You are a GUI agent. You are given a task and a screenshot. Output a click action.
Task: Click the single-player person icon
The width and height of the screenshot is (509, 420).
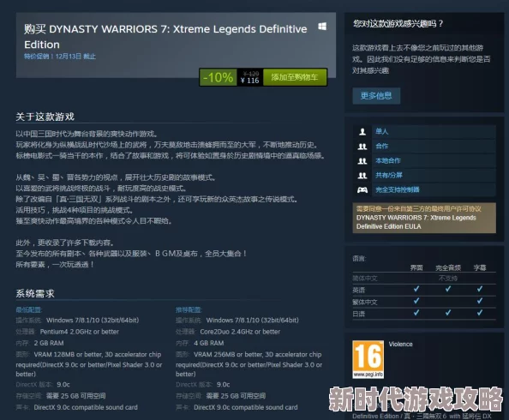pos(362,131)
